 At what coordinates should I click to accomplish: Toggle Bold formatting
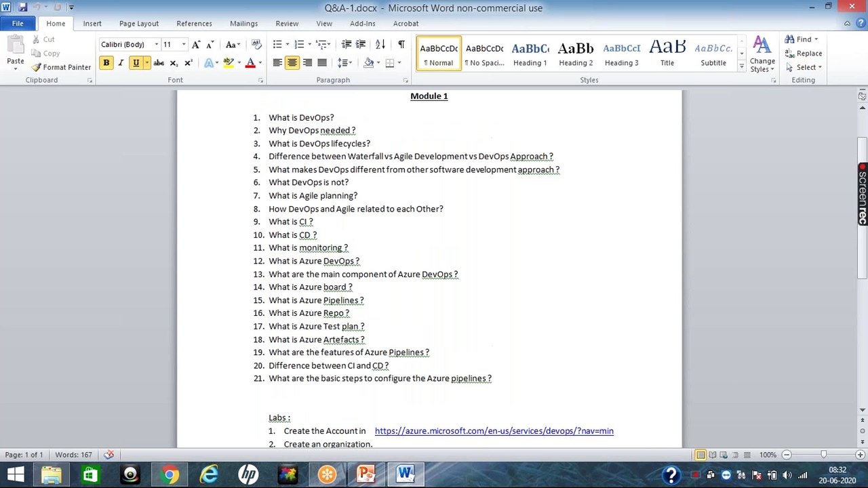(106, 63)
